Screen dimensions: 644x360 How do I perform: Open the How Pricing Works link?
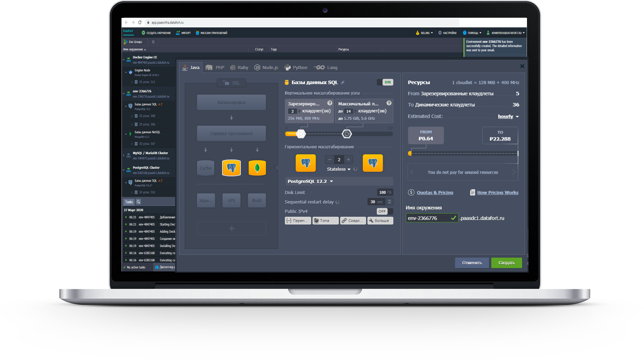point(498,193)
